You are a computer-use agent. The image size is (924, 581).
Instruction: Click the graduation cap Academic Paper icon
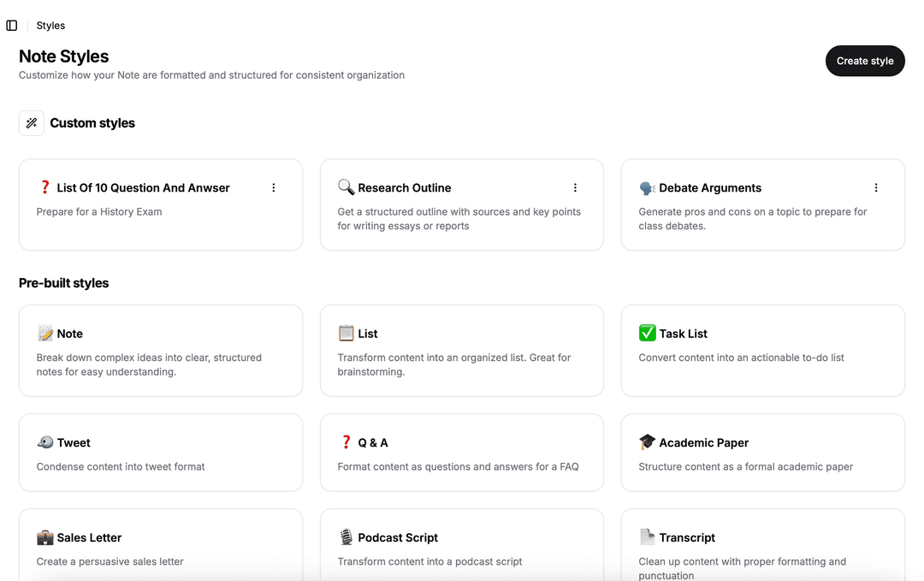click(x=647, y=442)
